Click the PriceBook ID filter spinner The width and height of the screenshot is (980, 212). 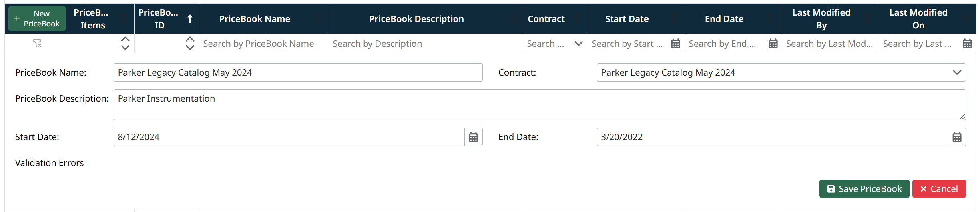coord(190,43)
